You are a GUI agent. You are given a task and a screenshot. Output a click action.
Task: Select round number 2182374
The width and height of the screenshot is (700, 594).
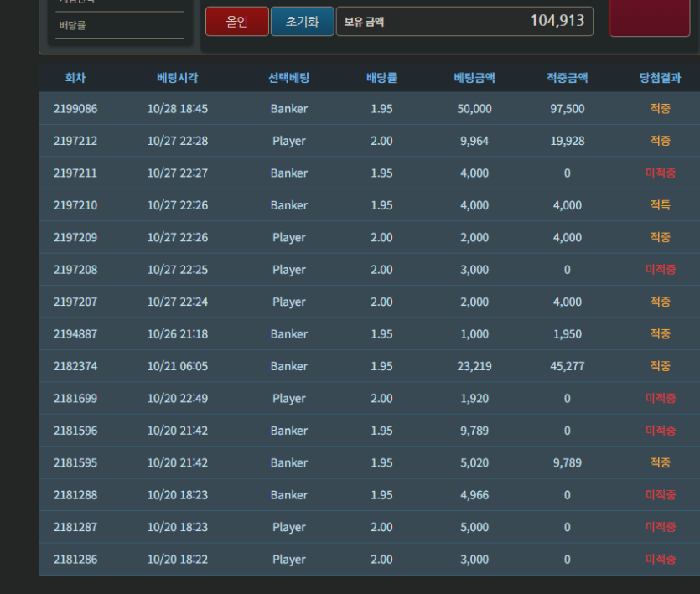[x=75, y=366]
